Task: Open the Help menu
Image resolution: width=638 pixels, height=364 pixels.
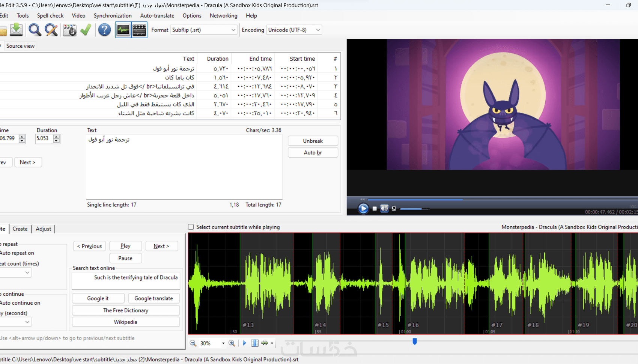Action: point(251,15)
